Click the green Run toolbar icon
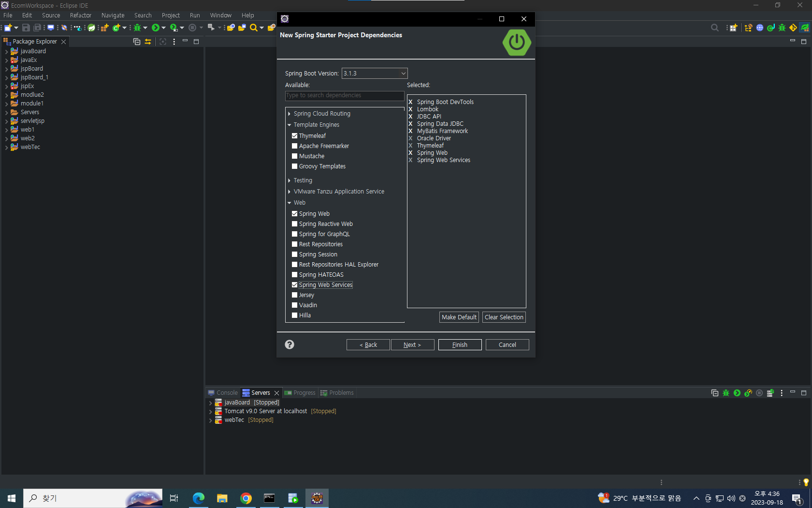 (x=156, y=28)
